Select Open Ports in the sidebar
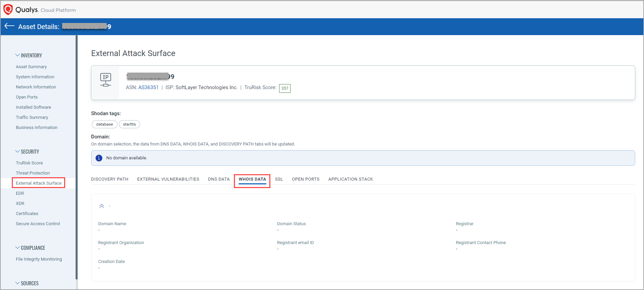 pyautogui.click(x=27, y=97)
